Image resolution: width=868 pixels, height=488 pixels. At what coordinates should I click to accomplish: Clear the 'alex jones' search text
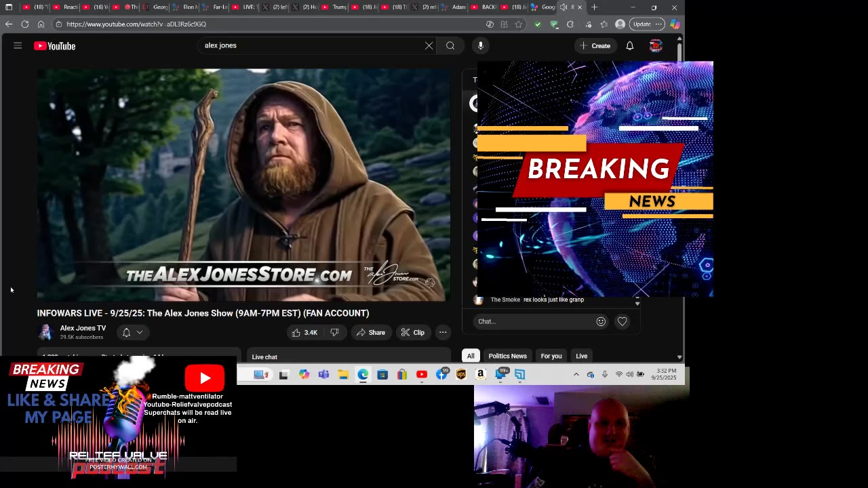429,45
